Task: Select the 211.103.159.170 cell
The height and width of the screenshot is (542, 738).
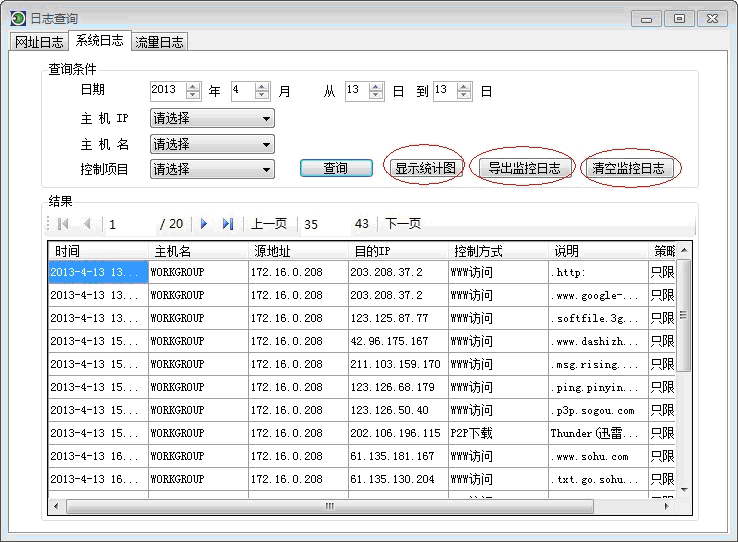Action: coord(398,364)
